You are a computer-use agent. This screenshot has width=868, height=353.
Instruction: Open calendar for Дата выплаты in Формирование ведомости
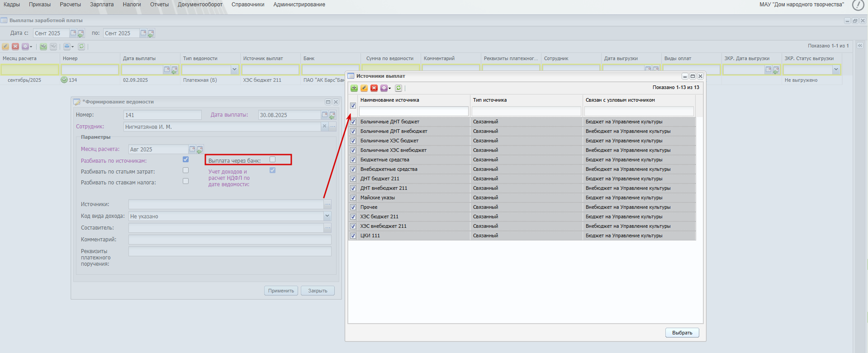tap(325, 115)
